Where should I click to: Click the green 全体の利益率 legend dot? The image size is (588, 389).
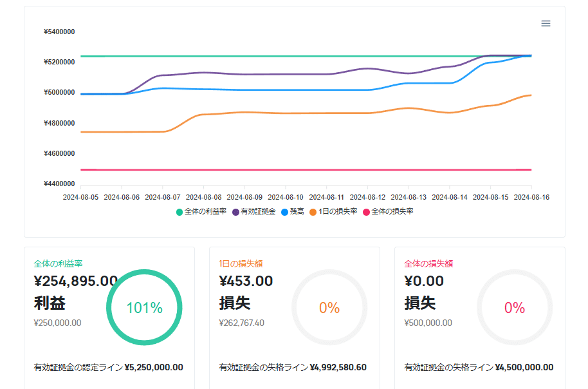tap(179, 212)
